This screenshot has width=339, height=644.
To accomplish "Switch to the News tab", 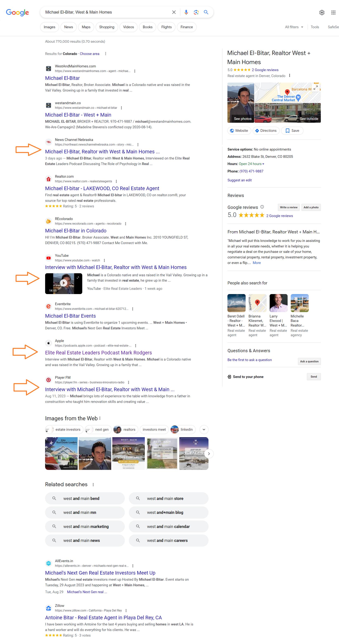I will (68, 27).
